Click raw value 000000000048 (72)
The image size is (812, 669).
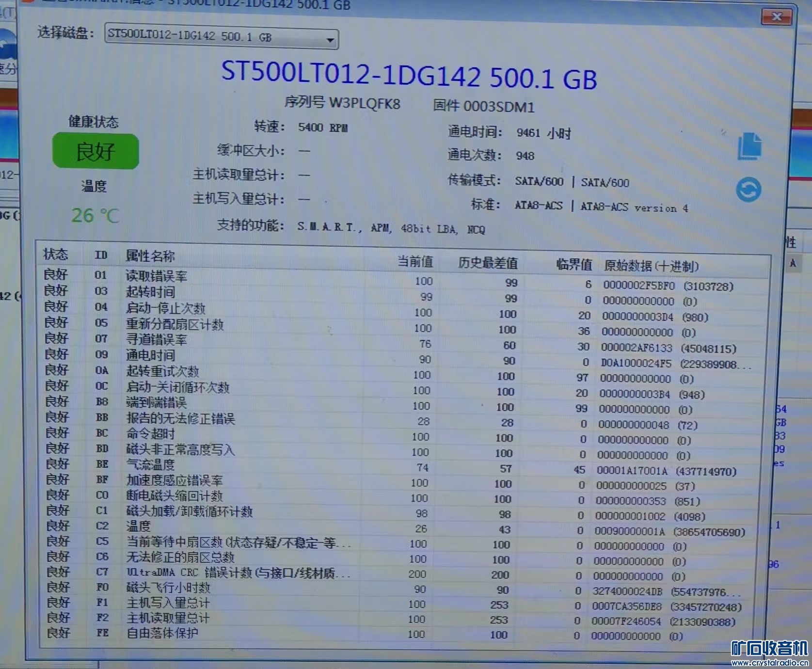pos(648,425)
